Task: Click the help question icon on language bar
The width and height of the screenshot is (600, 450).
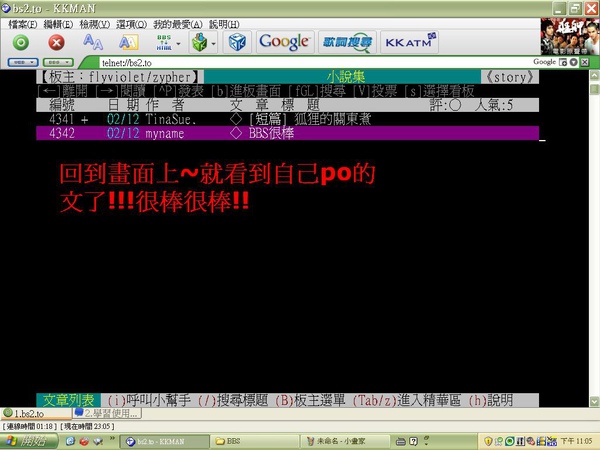Action: (x=414, y=442)
